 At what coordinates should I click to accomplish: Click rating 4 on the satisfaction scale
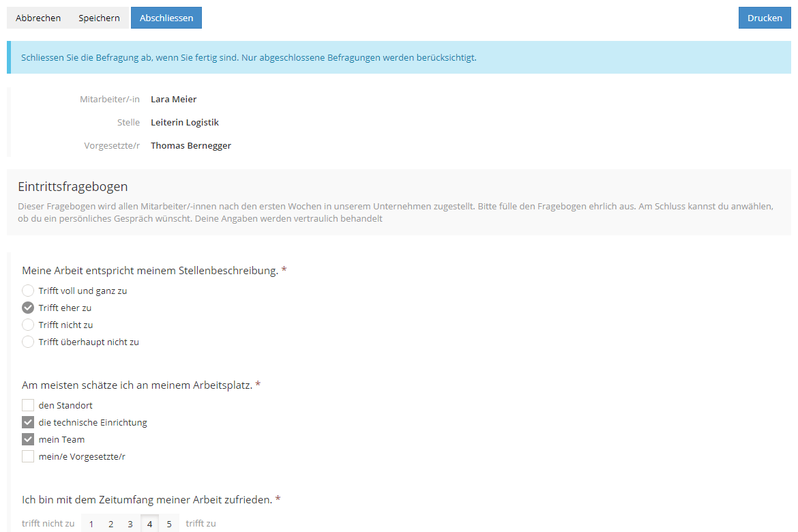[x=149, y=524]
